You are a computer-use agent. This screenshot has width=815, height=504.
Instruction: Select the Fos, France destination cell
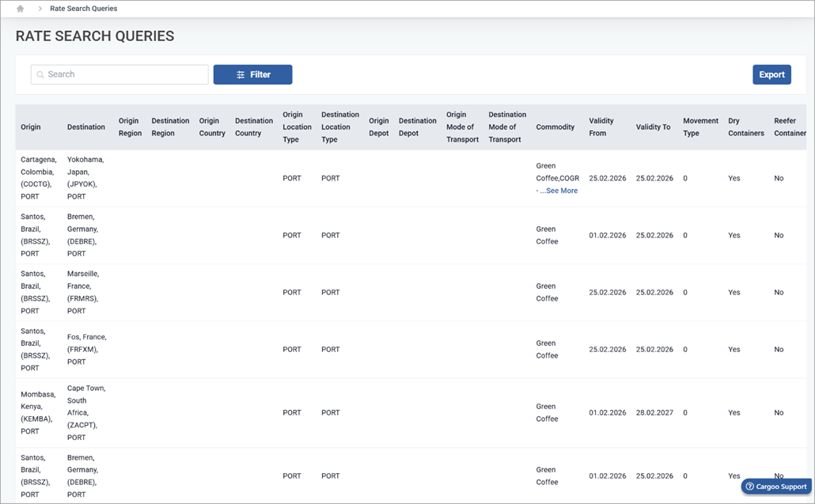87,349
